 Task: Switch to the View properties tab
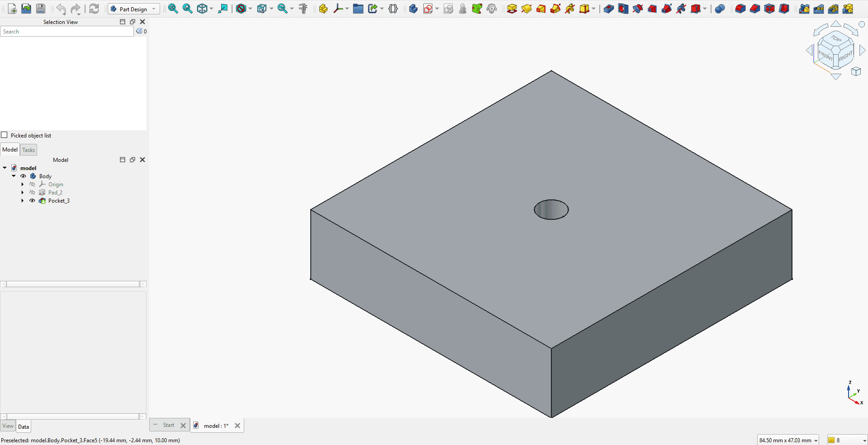click(x=8, y=426)
